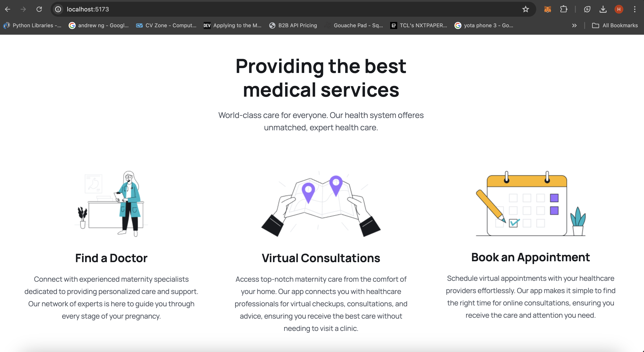Open CV Zone bookmark
Viewport: 644px width, 352px height.
166,25
